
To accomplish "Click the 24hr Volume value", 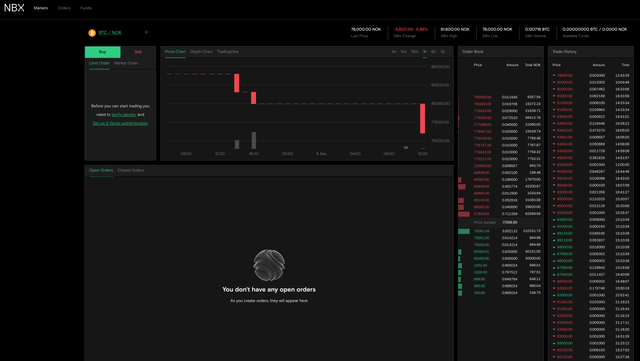I will [537, 29].
